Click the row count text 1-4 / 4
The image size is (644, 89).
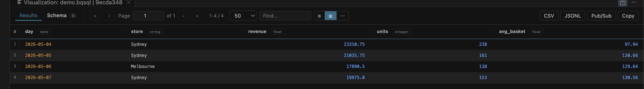point(216,16)
